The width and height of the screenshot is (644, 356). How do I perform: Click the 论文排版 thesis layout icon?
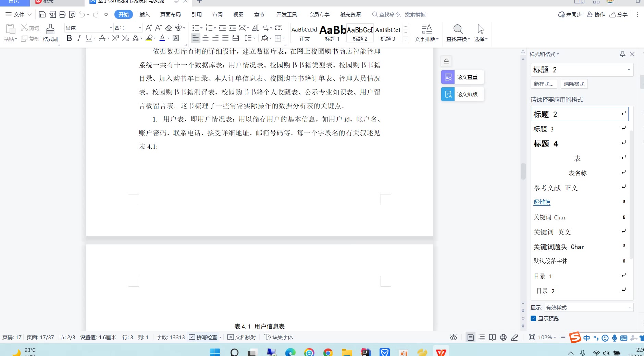(x=448, y=94)
